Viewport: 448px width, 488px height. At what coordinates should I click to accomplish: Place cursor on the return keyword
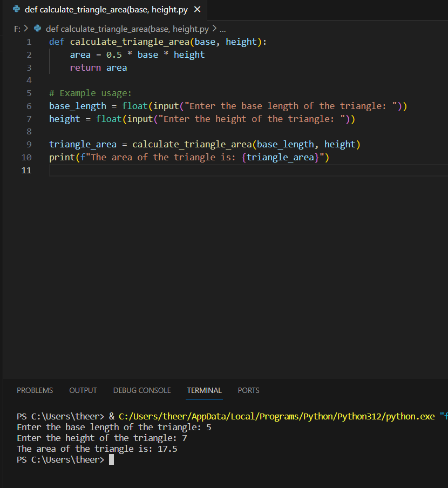point(85,67)
